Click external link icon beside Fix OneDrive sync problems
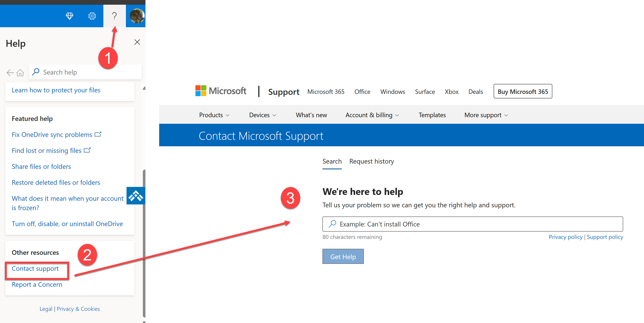644x323 pixels. 98,134
